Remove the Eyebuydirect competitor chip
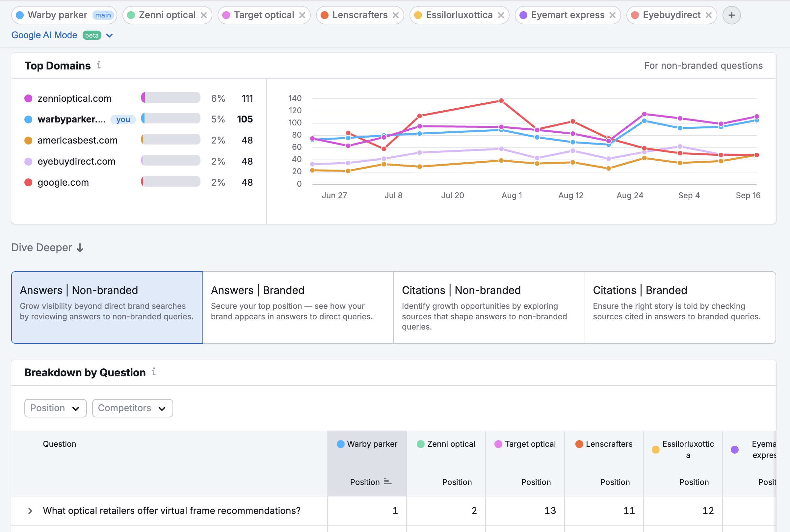Screen dimensions: 790x532 click(709, 15)
